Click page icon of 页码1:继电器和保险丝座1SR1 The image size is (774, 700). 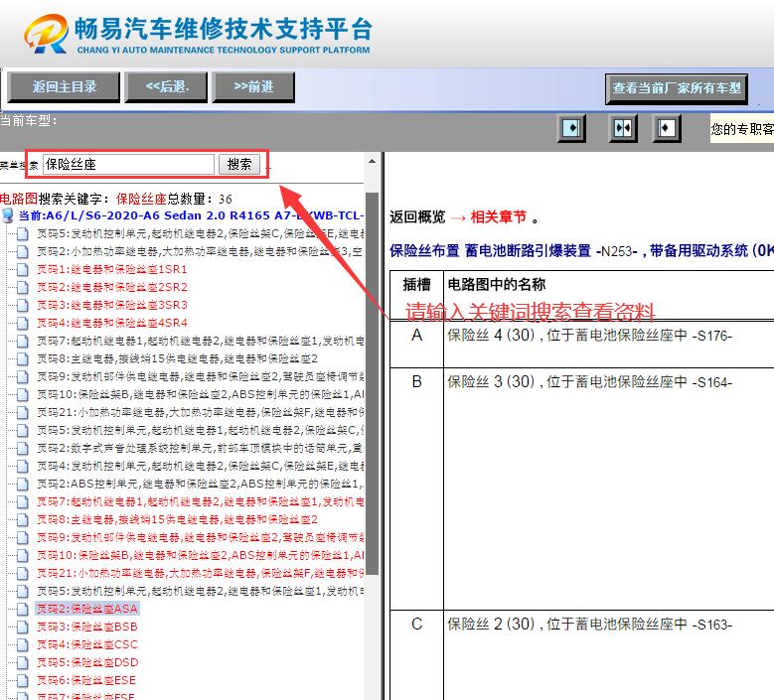pyautogui.click(x=22, y=269)
